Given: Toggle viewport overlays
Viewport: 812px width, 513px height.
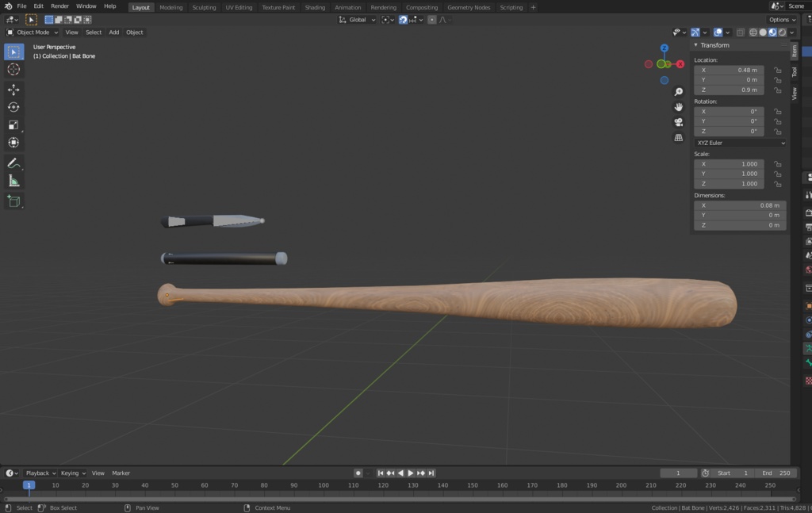Looking at the screenshot, I should point(718,32).
